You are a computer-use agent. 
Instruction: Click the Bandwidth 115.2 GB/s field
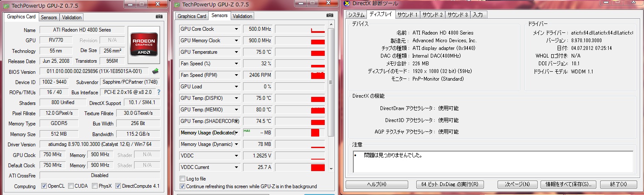click(x=138, y=134)
